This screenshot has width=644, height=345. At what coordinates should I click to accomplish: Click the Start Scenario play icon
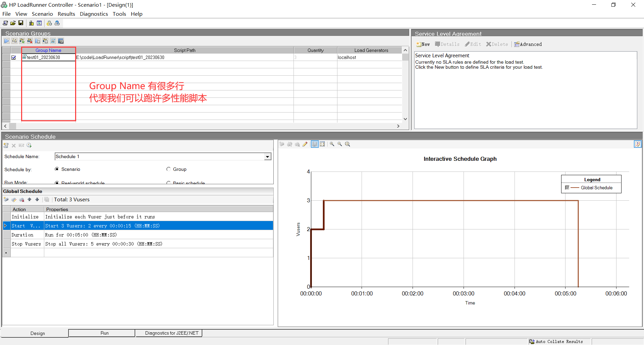click(7, 41)
